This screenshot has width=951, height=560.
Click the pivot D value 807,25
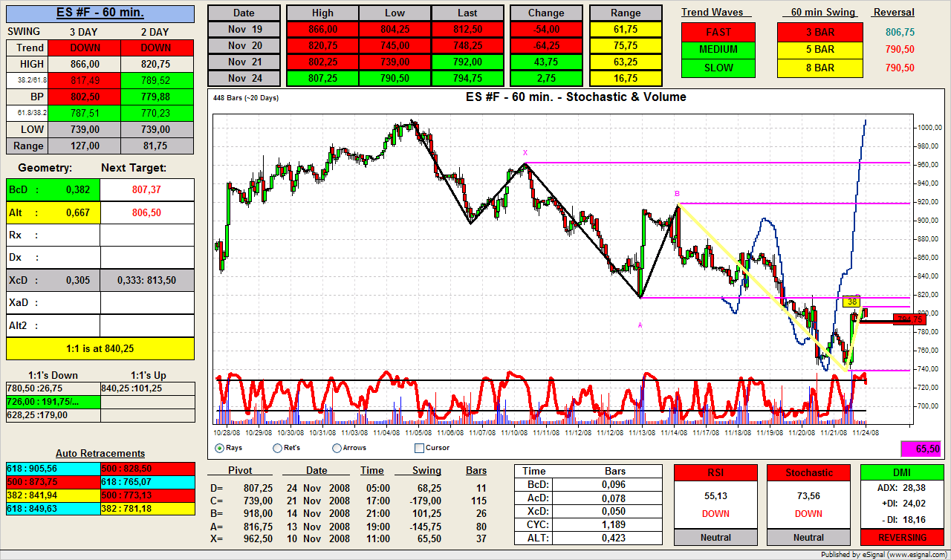coord(259,488)
